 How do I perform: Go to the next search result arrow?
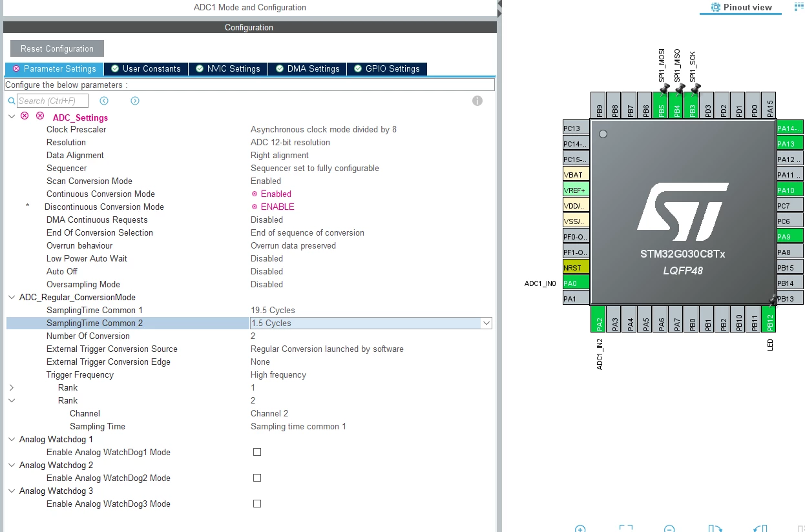point(135,101)
